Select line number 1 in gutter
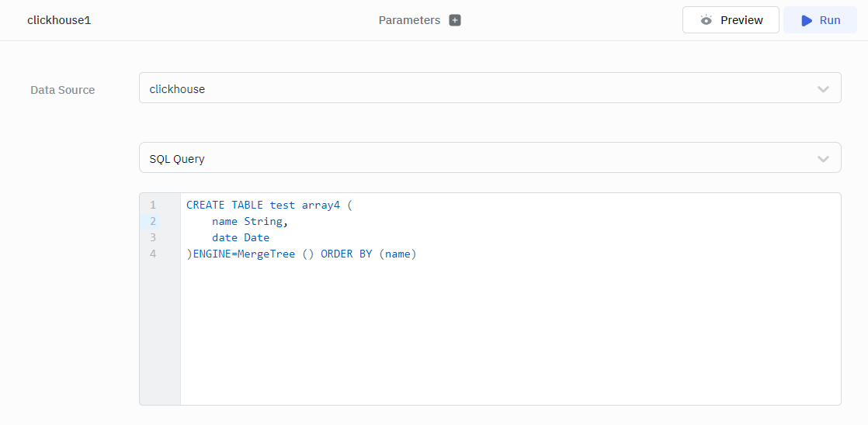The width and height of the screenshot is (868, 425). [x=153, y=206]
